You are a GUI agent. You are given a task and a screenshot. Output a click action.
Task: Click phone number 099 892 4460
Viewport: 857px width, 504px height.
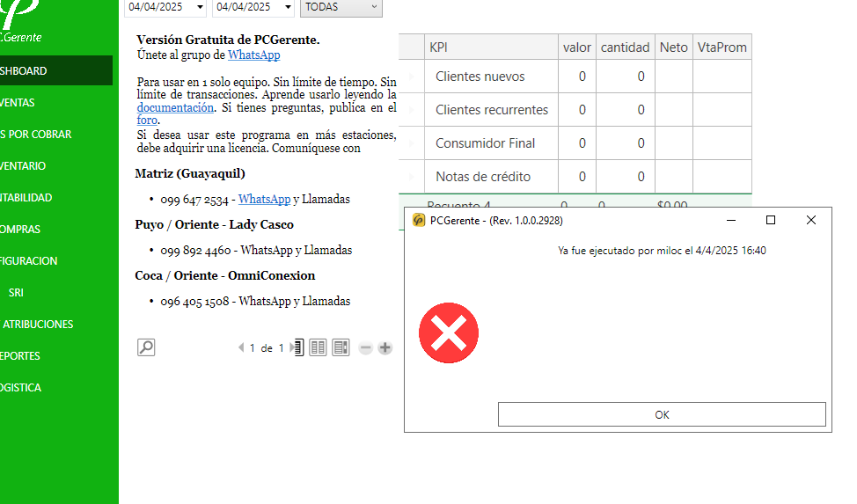(195, 251)
